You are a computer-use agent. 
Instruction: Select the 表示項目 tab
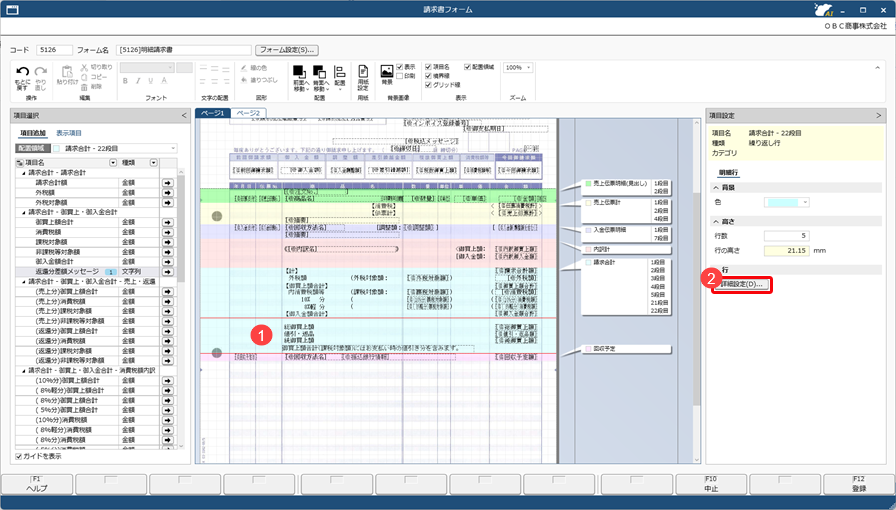69,133
